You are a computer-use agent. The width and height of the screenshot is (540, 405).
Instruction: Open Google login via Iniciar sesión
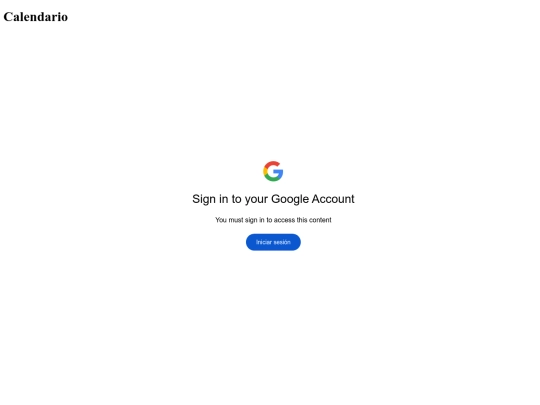(273, 242)
